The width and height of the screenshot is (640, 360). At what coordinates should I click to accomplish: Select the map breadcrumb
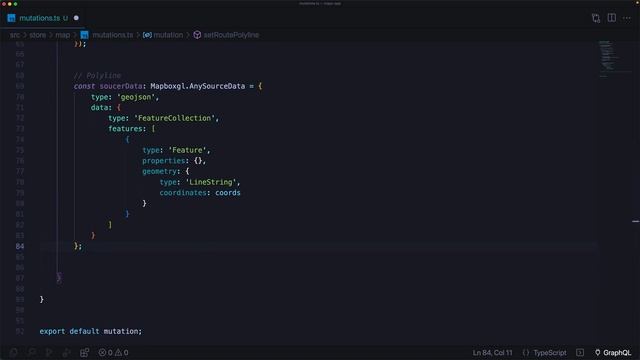[x=62, y=35]
